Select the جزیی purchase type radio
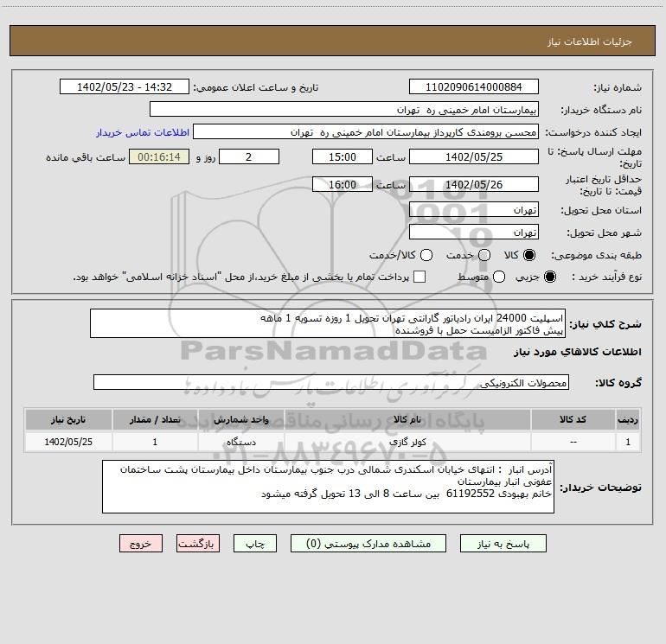This screenshot has width=666, height=644. click(549, 277)
